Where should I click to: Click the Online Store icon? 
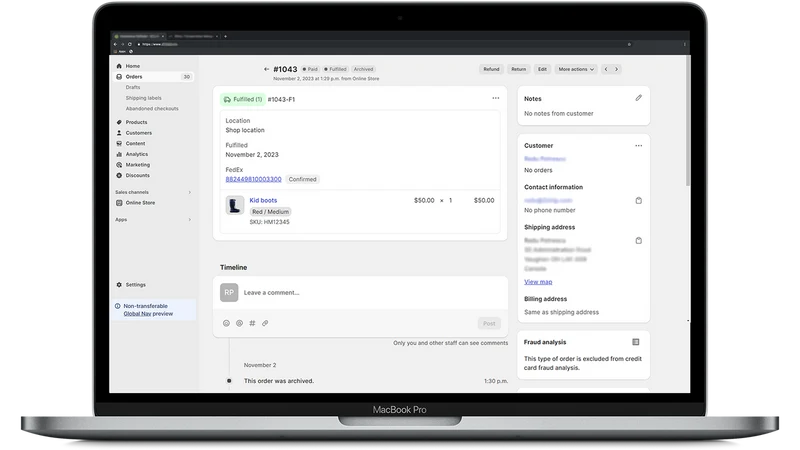(119, 203)
